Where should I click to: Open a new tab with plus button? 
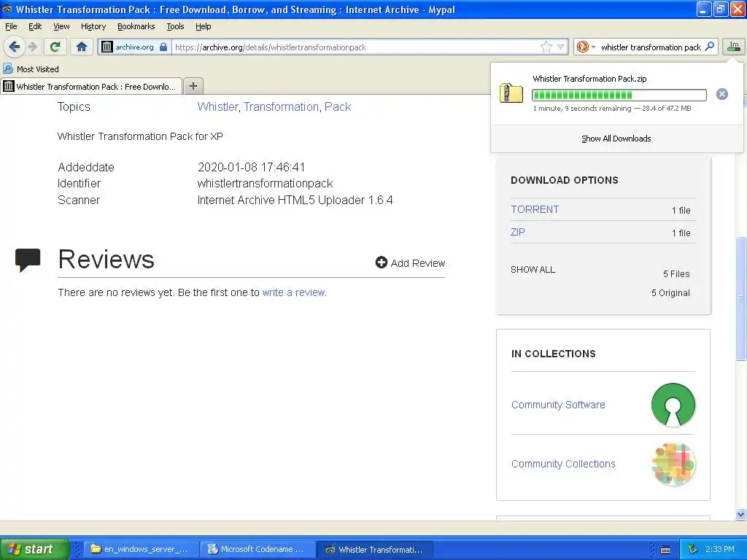click(x=193, y=86)
